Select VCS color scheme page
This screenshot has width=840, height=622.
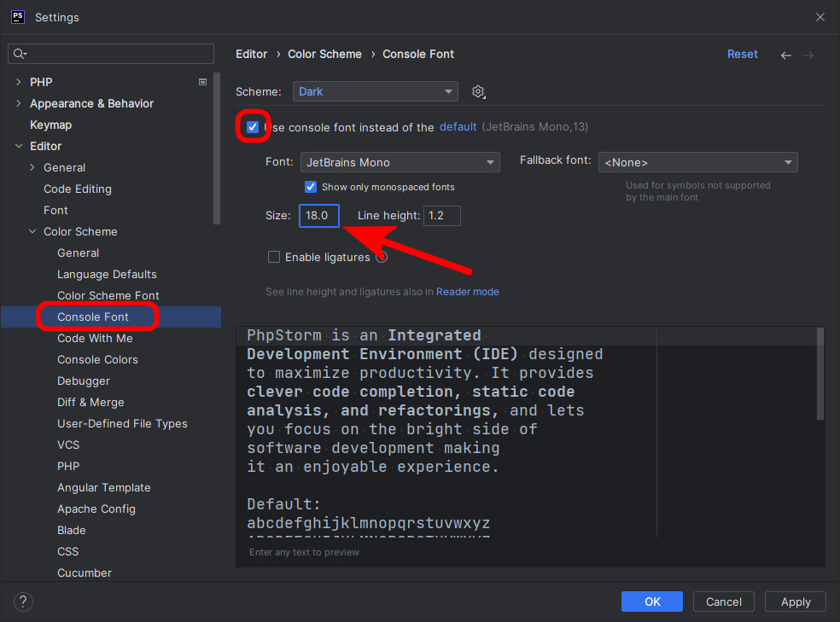pyautogui.click(x=68, y=445)
